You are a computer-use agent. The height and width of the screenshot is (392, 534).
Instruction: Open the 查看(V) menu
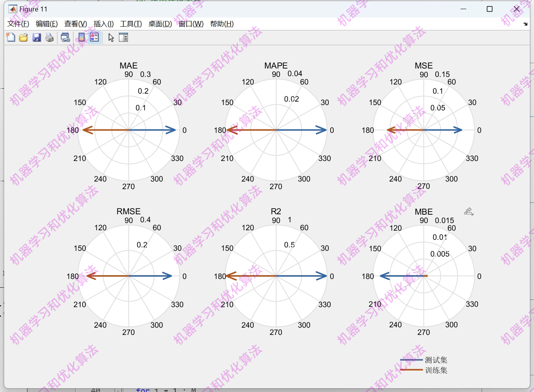pos(76,24)
